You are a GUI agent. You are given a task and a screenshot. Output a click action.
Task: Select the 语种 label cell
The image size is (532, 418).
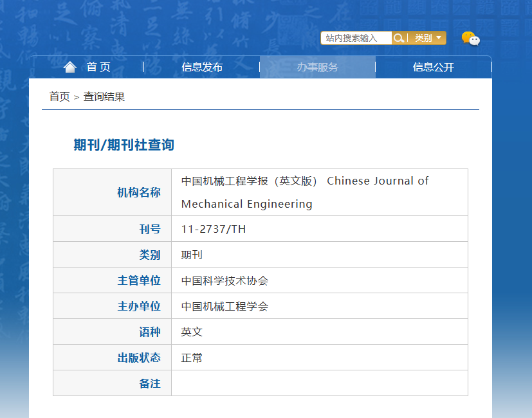[112, 332]
